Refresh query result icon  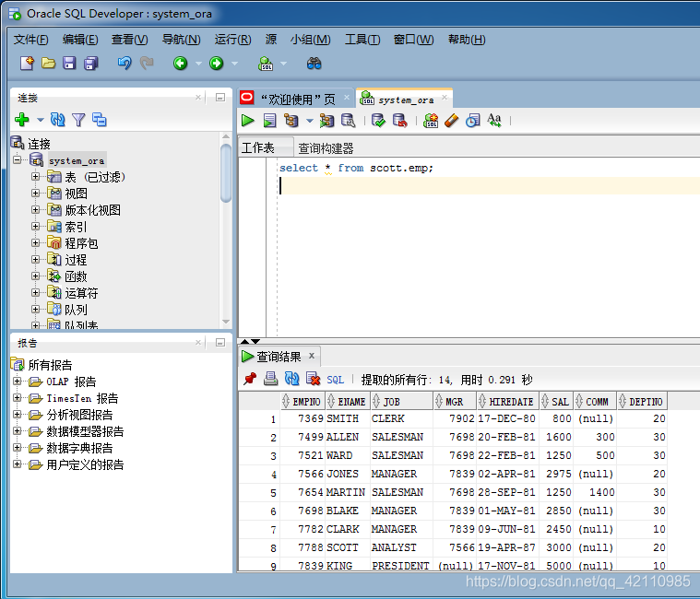[x=292, y=379]
